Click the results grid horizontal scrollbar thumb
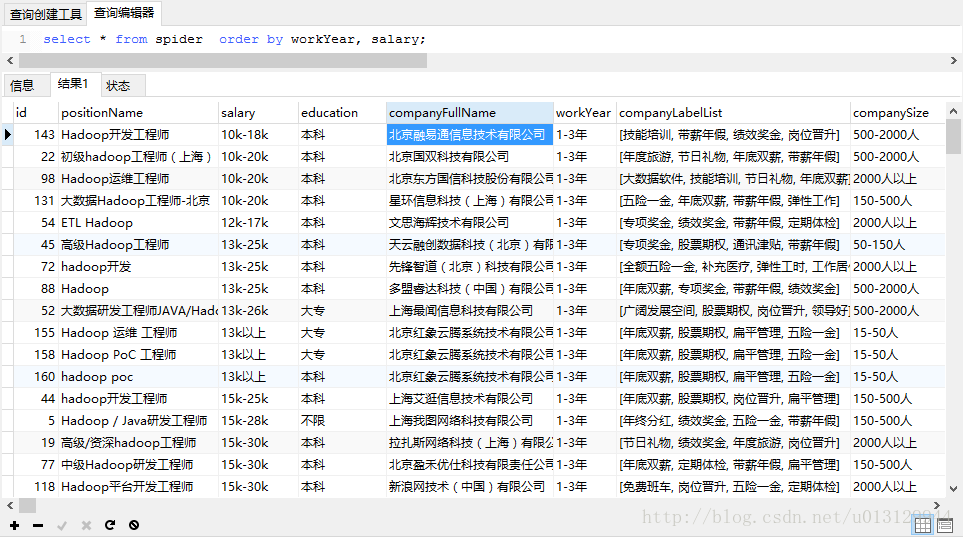 [28, 506]
